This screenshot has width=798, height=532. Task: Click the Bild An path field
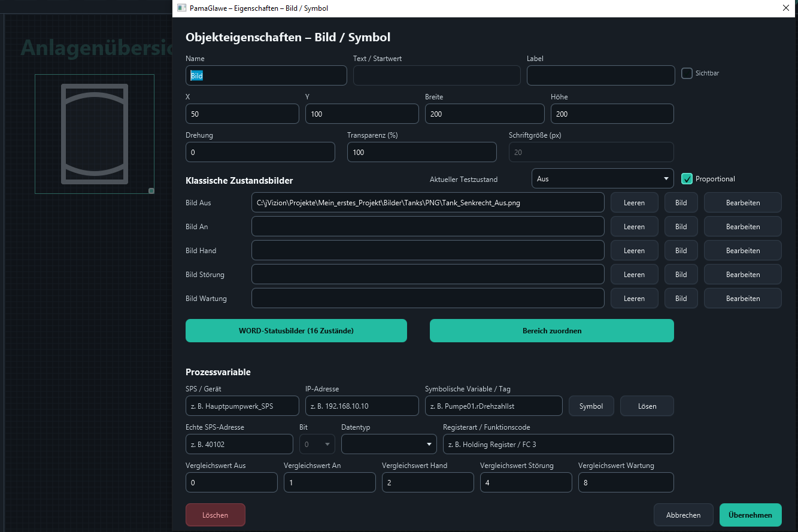(x=428, y=226)
